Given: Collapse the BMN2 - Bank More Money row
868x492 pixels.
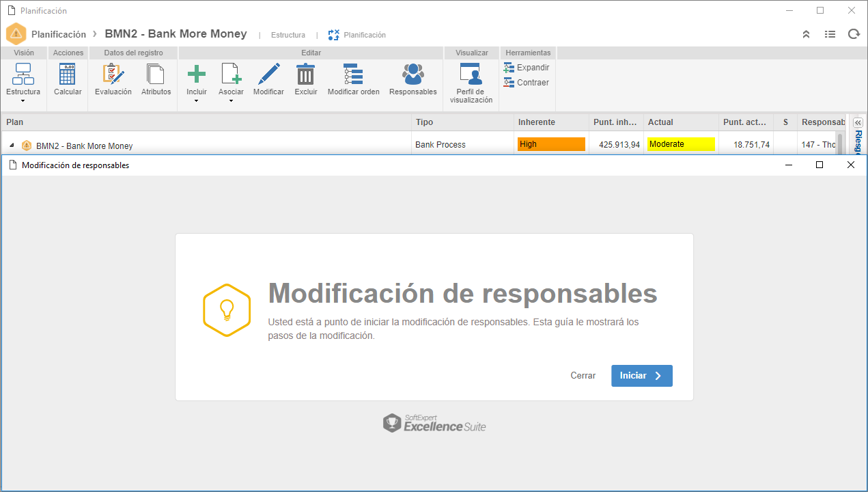Looking at the screenshot, I should click(12, 146).
